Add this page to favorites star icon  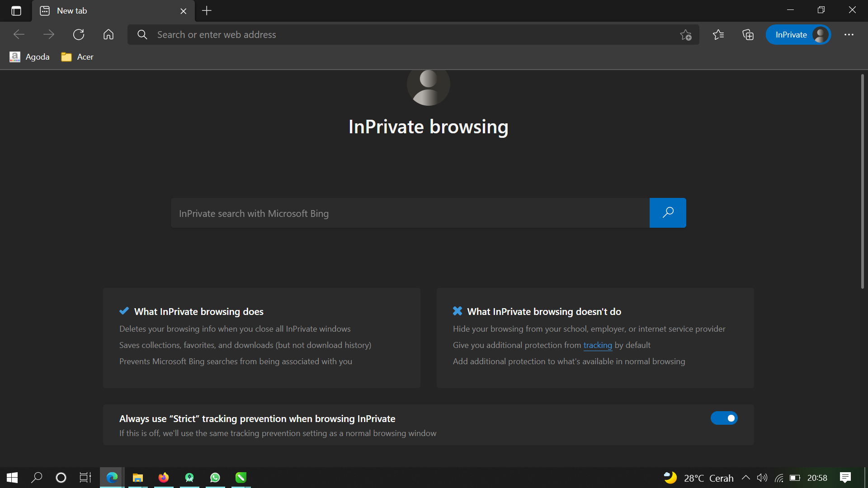[686, 35]
